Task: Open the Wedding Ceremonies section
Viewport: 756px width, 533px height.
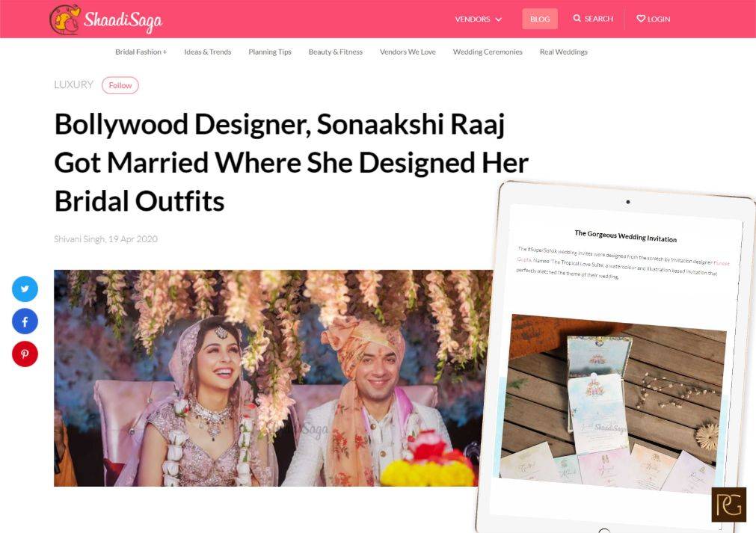Action: [x=488, y=52]
